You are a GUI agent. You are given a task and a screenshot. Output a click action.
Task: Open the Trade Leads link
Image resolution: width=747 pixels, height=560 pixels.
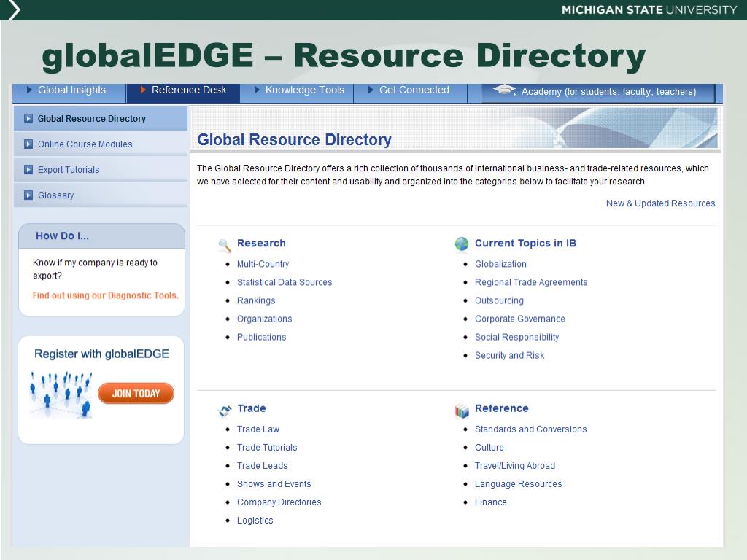263,466
